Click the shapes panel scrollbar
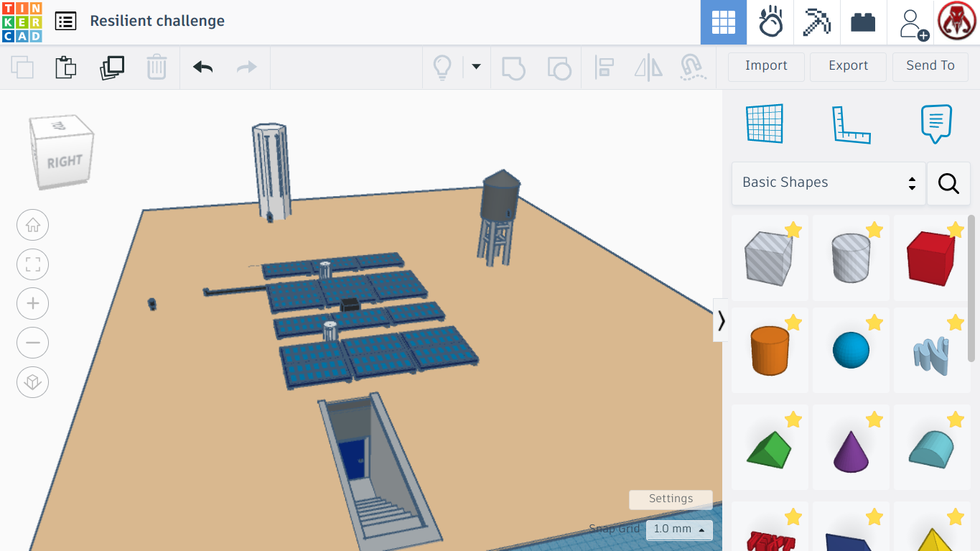Screen dimensions: 980x551 (x=971, y=287)
